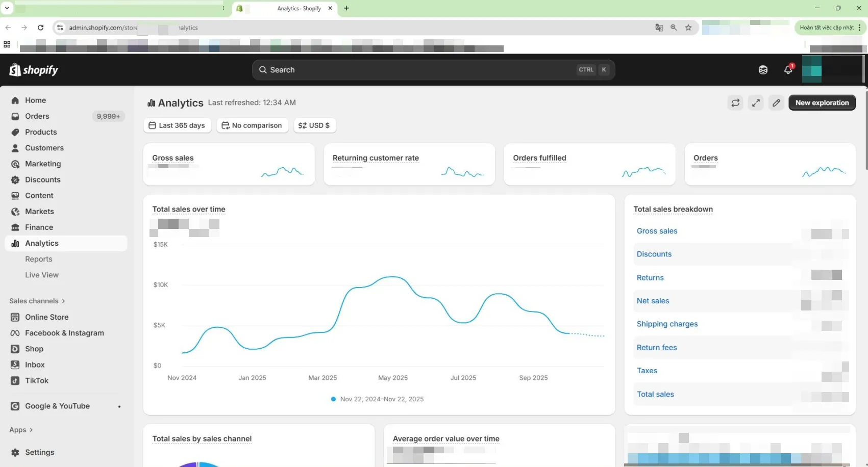Expand the Apps section in sidebar
The height and width of the screenshot is (467, 868).
point(21,430)
